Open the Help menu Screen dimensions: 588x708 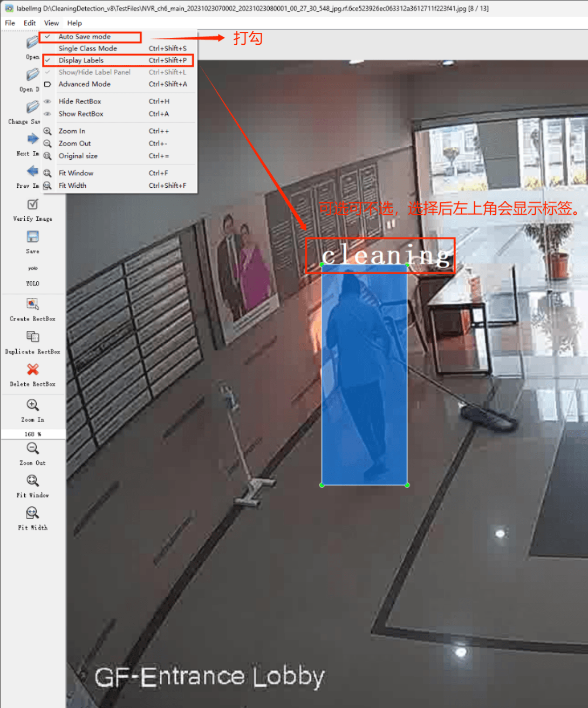tap(74, 23)
